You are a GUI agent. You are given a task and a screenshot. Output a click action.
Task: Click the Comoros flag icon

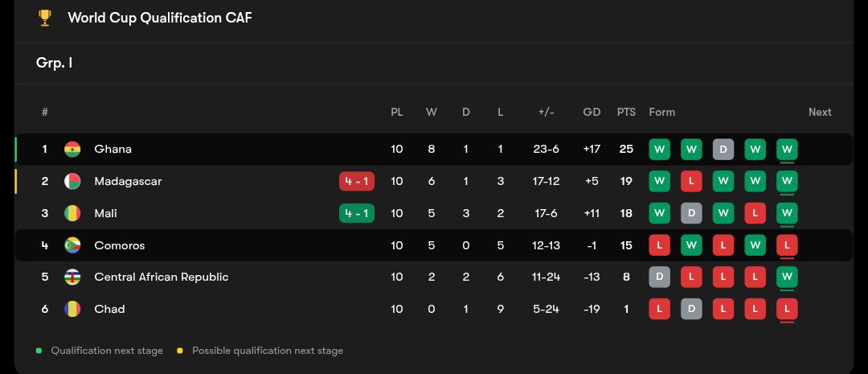[72, 245]
